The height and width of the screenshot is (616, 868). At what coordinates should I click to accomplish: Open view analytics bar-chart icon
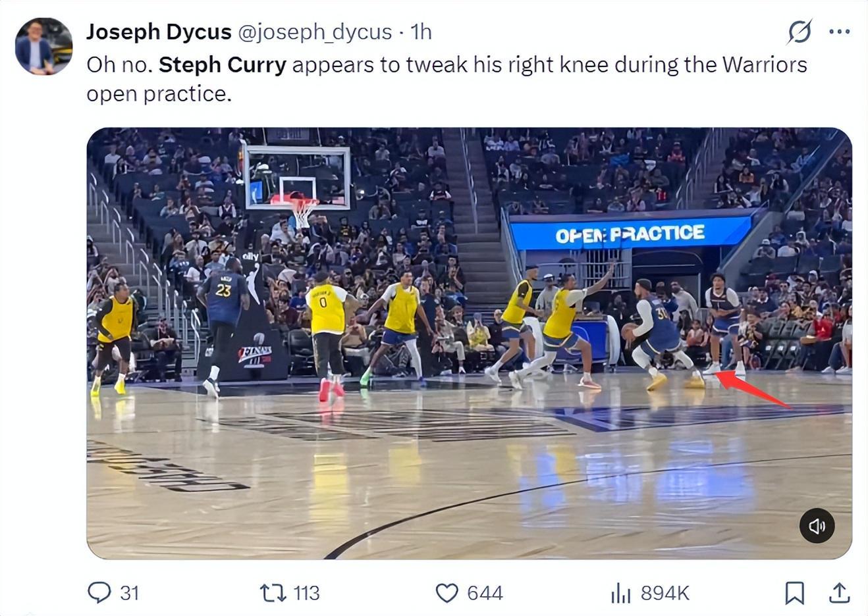[x=620, y=592]
